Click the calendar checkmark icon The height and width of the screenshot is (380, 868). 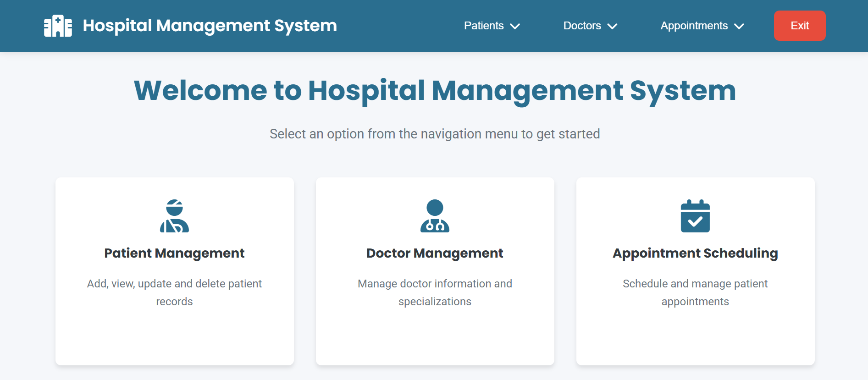[x=695, y=216]
